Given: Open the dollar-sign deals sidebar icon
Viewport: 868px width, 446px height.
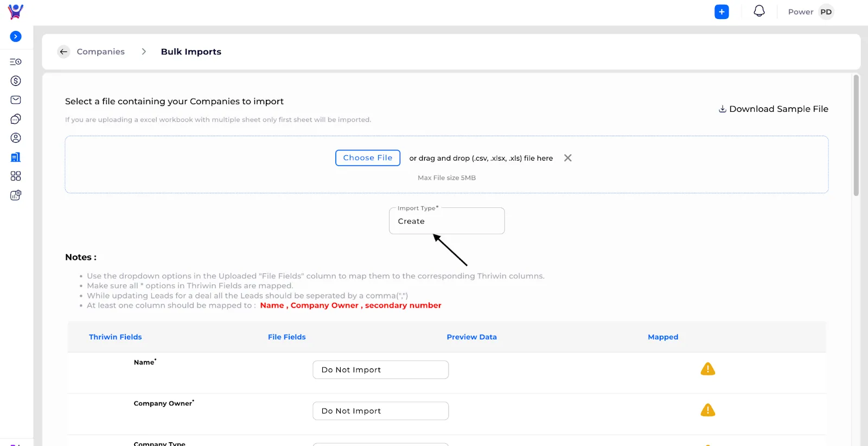Looking at the screenshot, I should [16, 81].
